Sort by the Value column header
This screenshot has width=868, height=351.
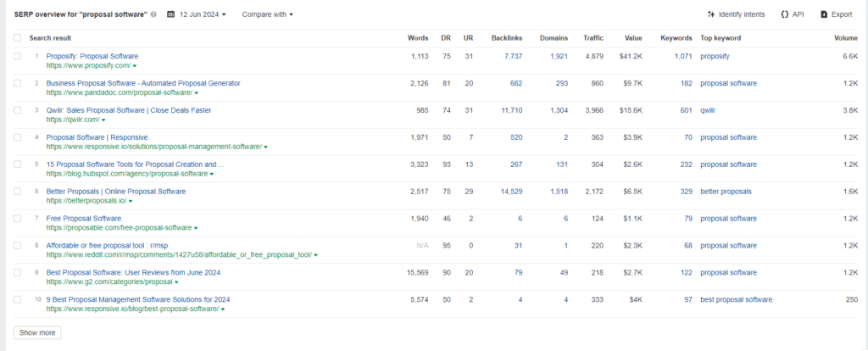click(x=633, y=38)
